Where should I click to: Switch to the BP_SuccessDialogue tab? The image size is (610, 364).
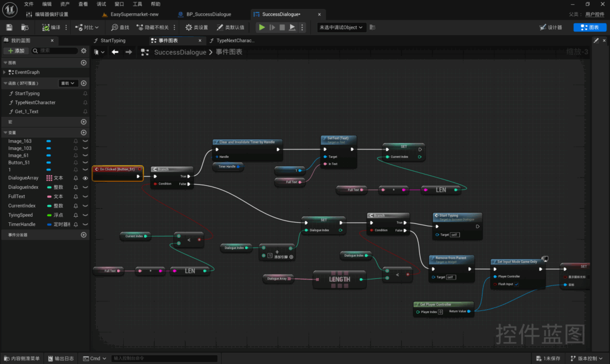coord(208,14)
